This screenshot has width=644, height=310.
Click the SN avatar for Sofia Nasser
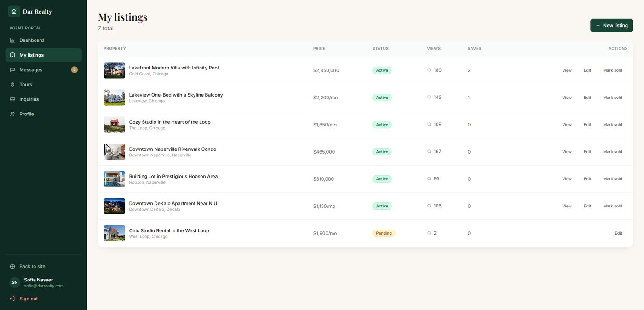point(15,282)
